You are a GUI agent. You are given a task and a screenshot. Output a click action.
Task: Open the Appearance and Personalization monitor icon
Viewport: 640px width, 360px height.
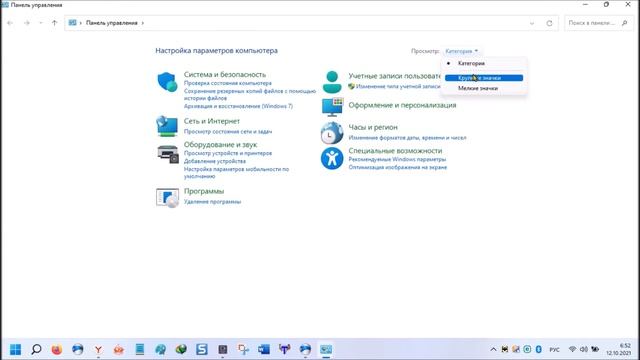(333, 107)
